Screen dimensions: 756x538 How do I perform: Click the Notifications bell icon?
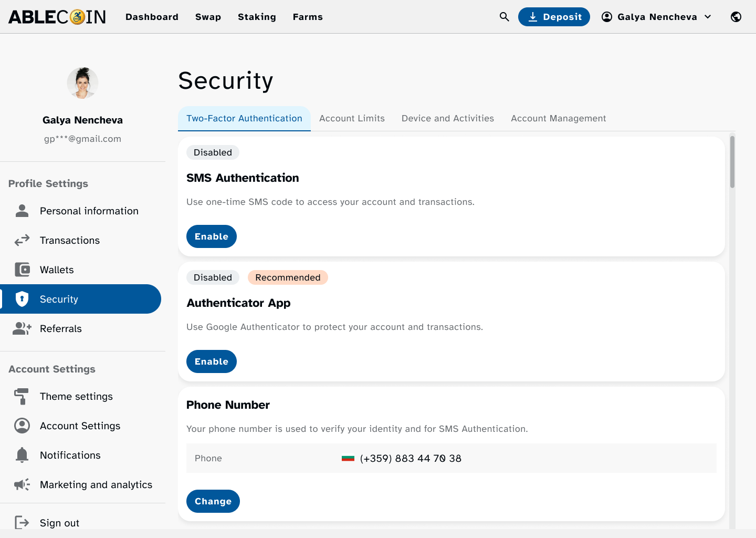pyautogui.click(x=22, y=455)
